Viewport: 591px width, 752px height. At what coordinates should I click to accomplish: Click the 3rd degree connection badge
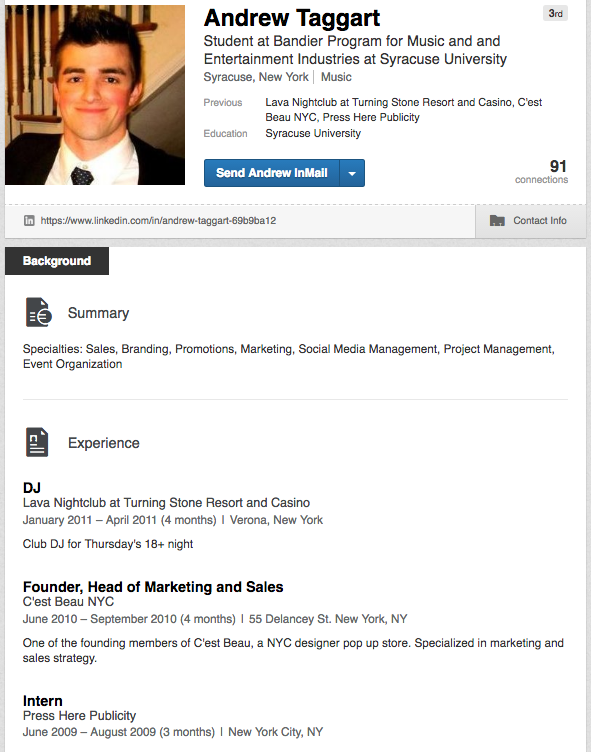[555, 13]
